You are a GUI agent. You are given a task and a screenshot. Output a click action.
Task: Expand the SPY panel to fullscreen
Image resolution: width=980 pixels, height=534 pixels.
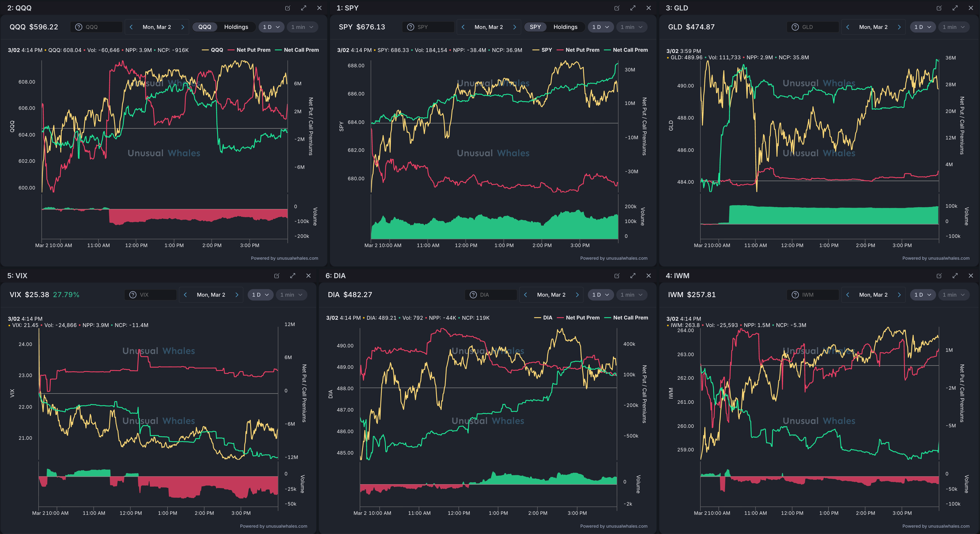point(633,8)
